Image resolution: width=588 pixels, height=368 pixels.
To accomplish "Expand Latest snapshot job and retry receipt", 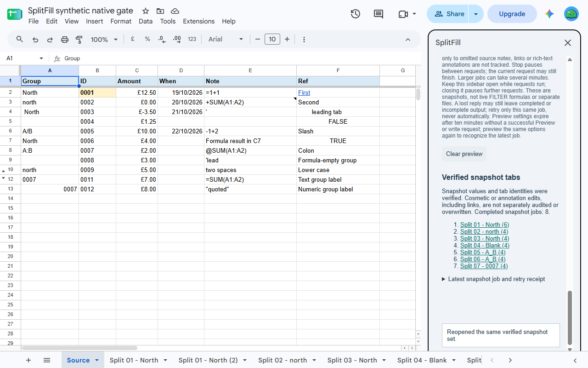I will click(493, 279).
